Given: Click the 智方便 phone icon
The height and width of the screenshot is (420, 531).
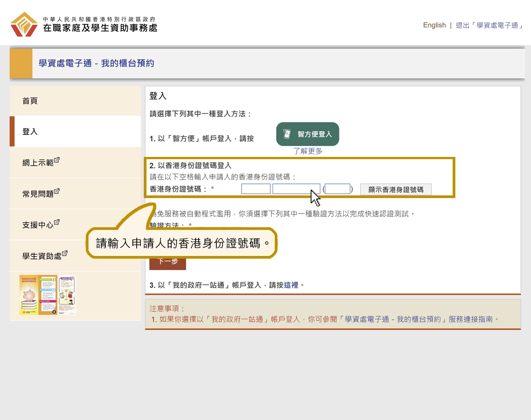Looking at the screenshot, I should [287, 134].
